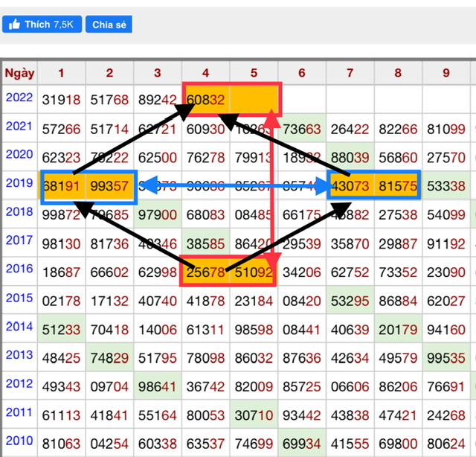The height and width of the screenshot is (457, 476).
Task: Click the empty orange cell in 2022 row
Action: click(254, 99)
